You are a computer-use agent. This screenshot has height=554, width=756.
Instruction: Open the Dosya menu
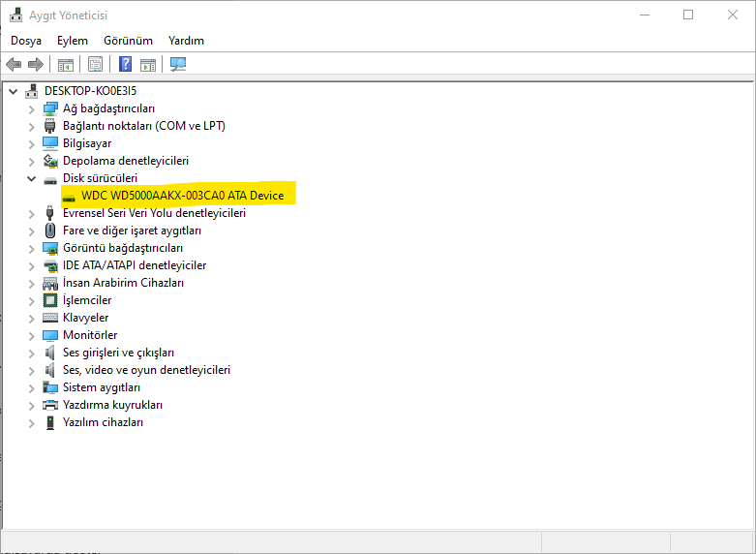26,41
